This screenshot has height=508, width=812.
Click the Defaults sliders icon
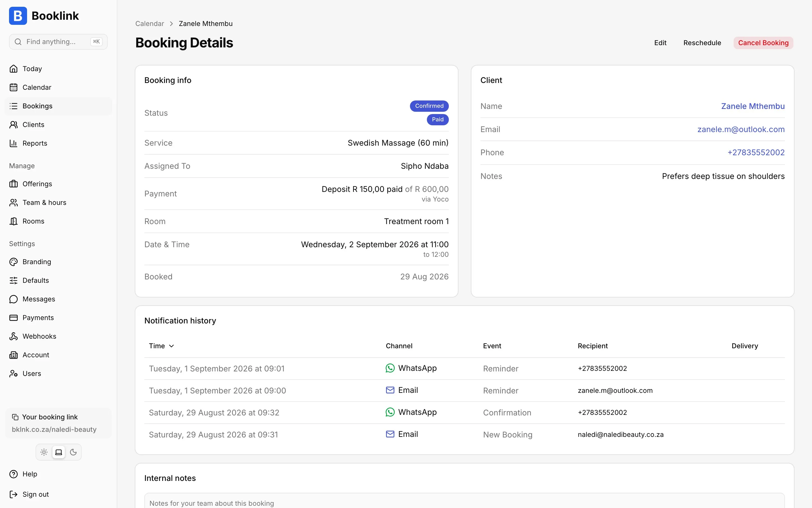14,281
